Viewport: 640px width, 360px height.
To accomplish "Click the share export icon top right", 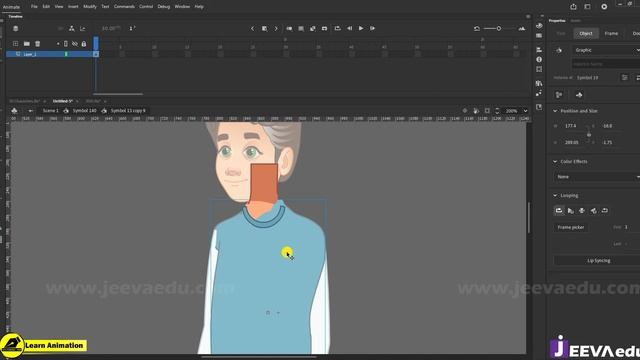I will (x=573, y=7).
